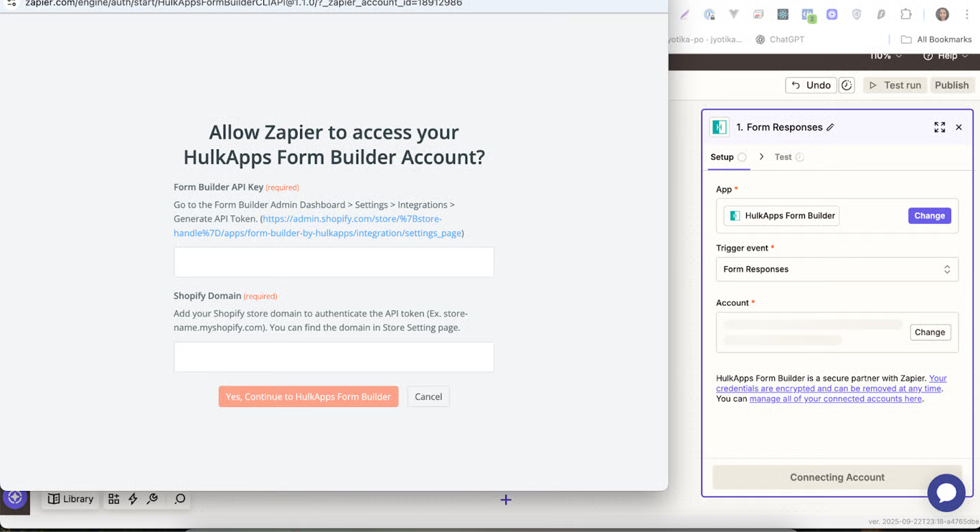Click the gray shield extension icon
Image resolution: width=980 pixels, height=532 pixels.
tap(857, 14)
